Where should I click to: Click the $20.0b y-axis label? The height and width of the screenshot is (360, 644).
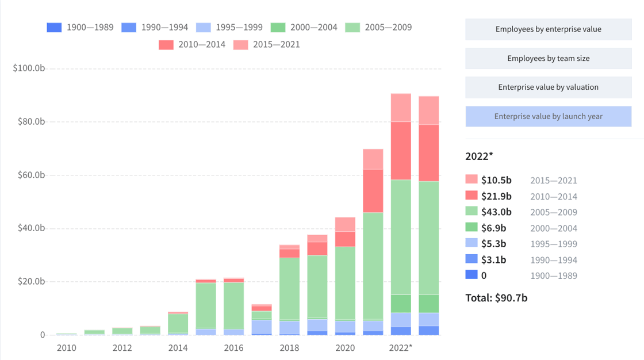click(31, 282)
